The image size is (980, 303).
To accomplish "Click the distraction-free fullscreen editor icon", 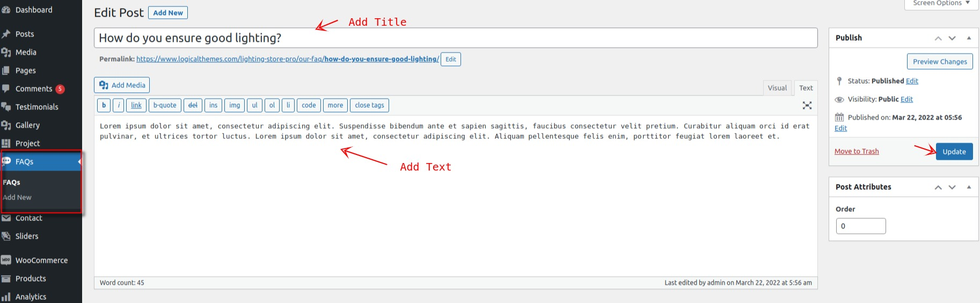I will [807, 106].
